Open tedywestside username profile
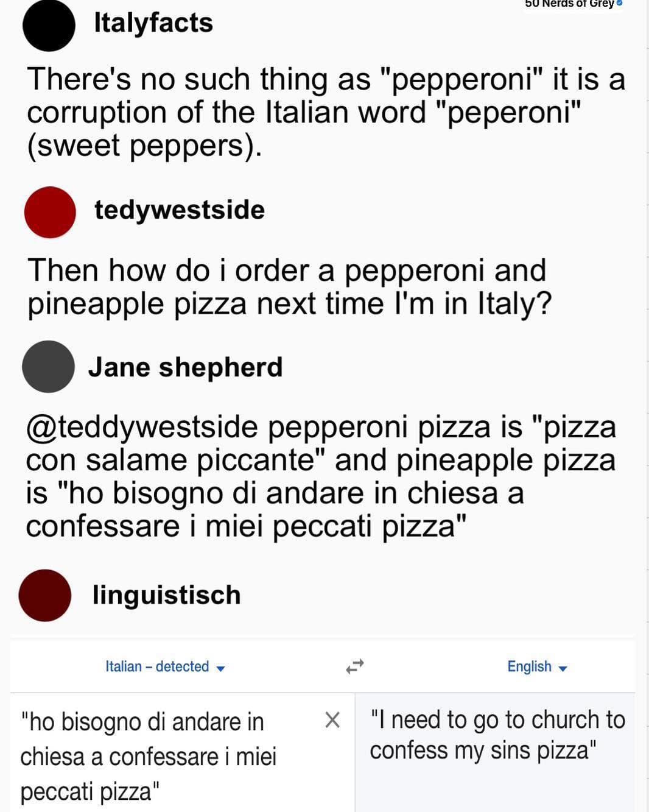Viewport: 649px width, 812px height. tap(180, 210)
